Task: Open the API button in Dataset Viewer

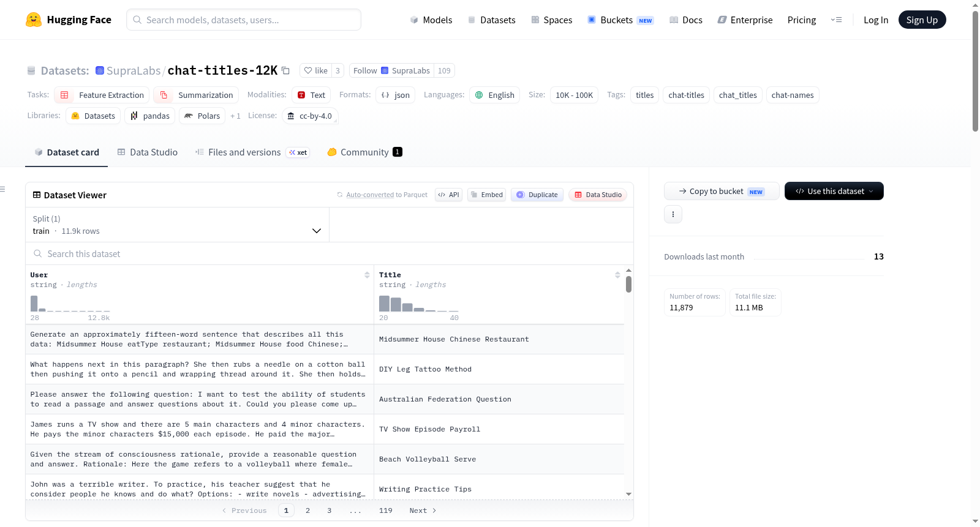Action: click(x=448, y=195)
